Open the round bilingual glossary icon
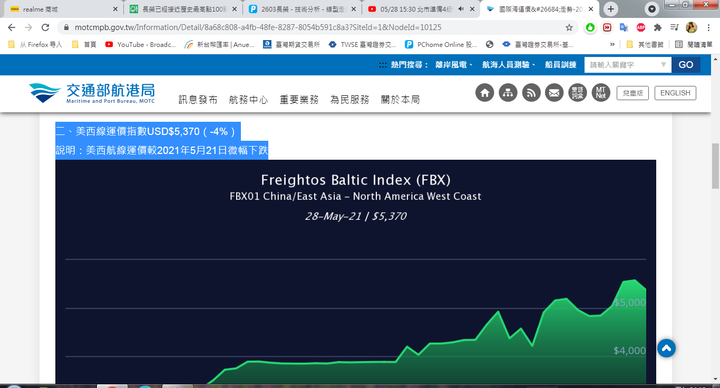720x388 pixels. [578, 93]
